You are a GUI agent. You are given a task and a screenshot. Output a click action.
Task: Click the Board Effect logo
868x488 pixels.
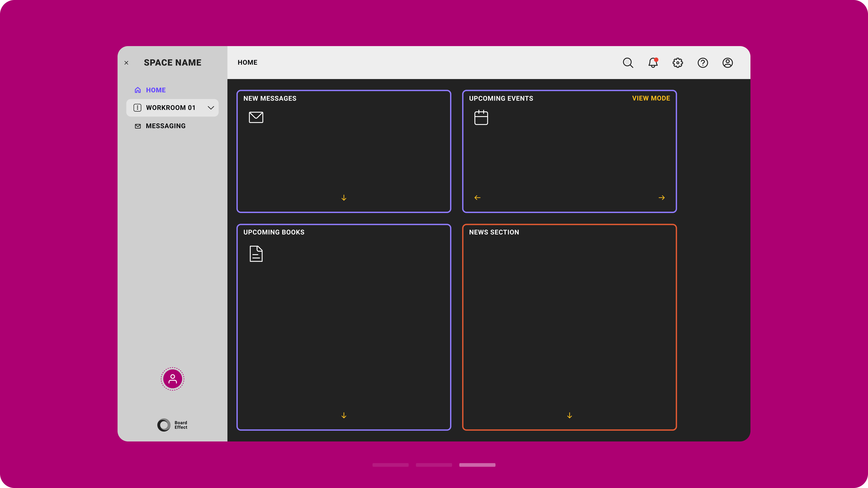click(x=172, y=425)
